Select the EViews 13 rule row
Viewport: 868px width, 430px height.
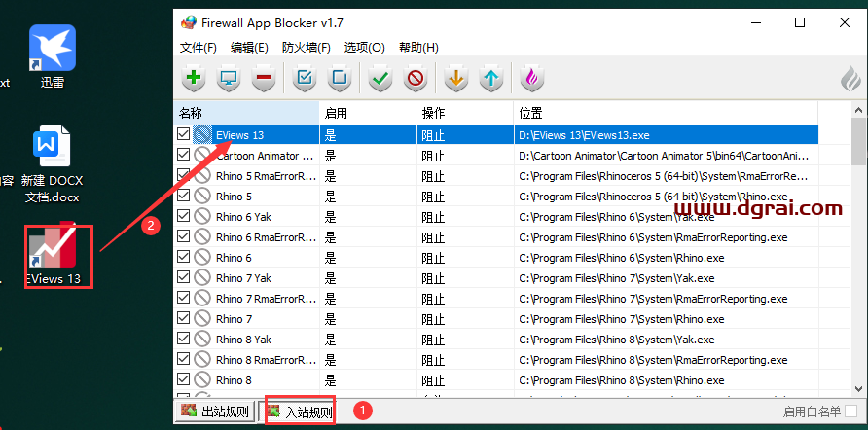point(496,135)
